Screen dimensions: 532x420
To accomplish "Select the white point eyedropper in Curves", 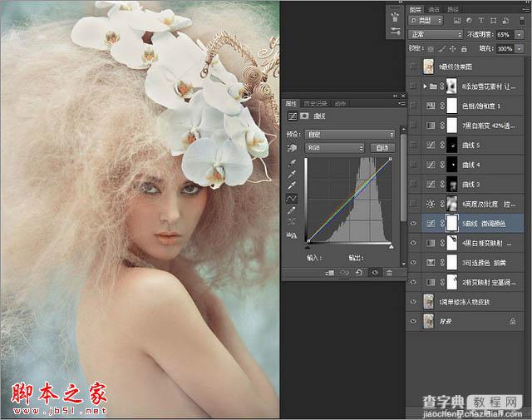I will [x=292, y=185].
